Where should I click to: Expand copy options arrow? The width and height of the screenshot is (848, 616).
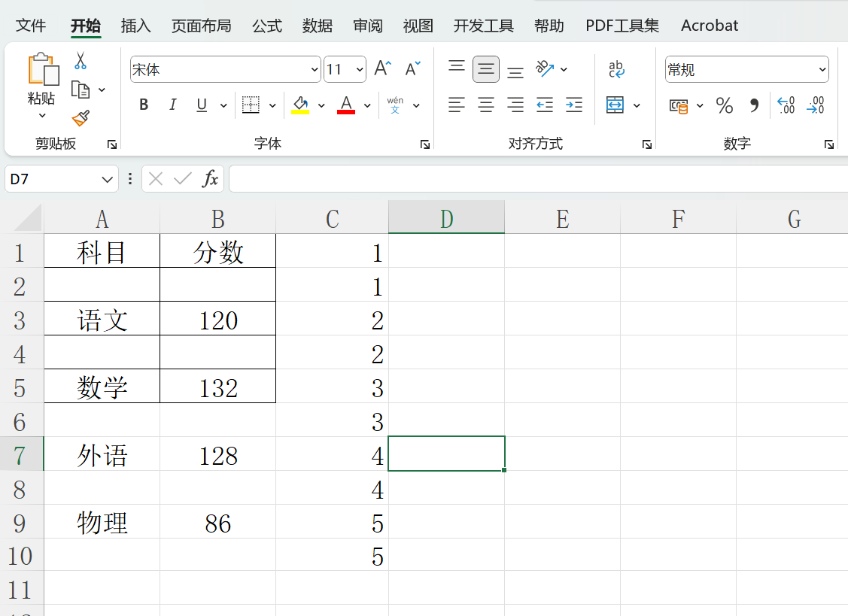(x=102, y=90)
